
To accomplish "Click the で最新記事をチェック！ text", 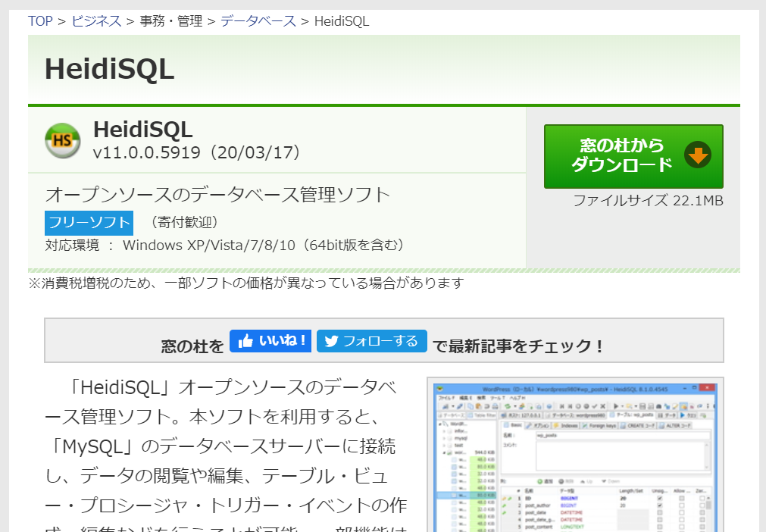I will (519, 346).
